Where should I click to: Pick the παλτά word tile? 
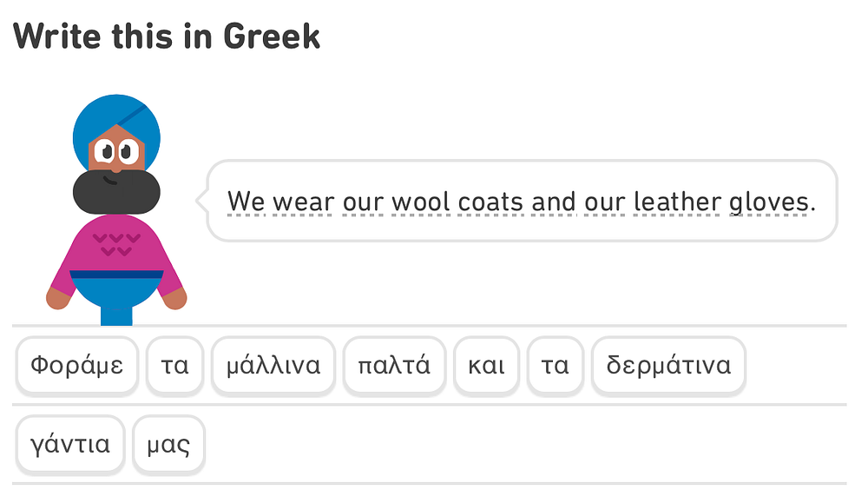(394, 366)
